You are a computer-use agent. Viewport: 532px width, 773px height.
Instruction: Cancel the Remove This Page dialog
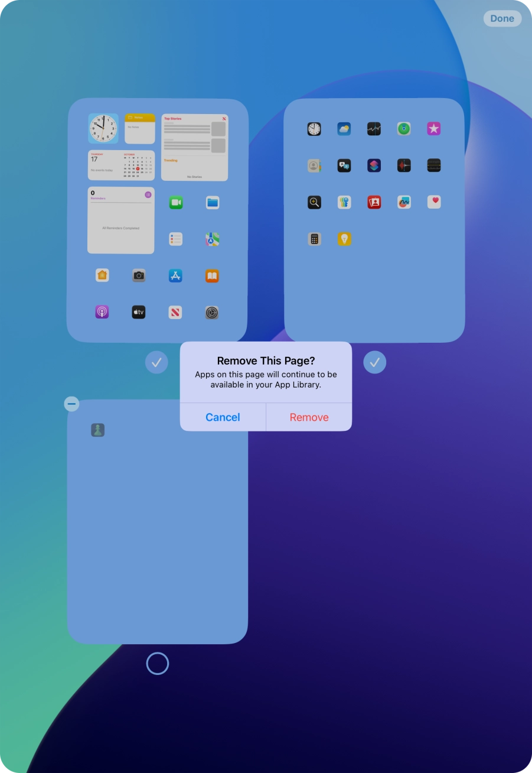[223, 417]
